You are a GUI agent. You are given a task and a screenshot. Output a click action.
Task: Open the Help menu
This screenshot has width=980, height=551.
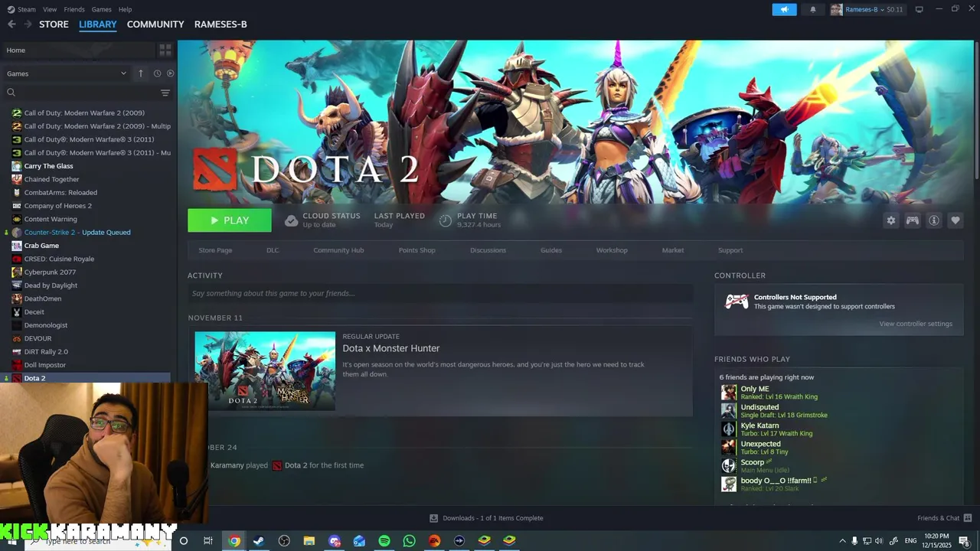tap(126, 9)
